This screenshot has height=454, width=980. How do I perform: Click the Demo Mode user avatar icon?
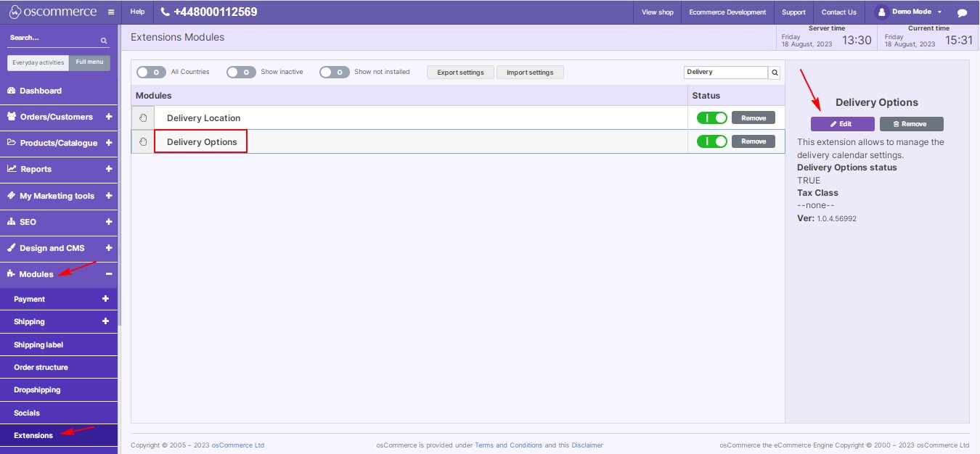(x=881, y=12)
